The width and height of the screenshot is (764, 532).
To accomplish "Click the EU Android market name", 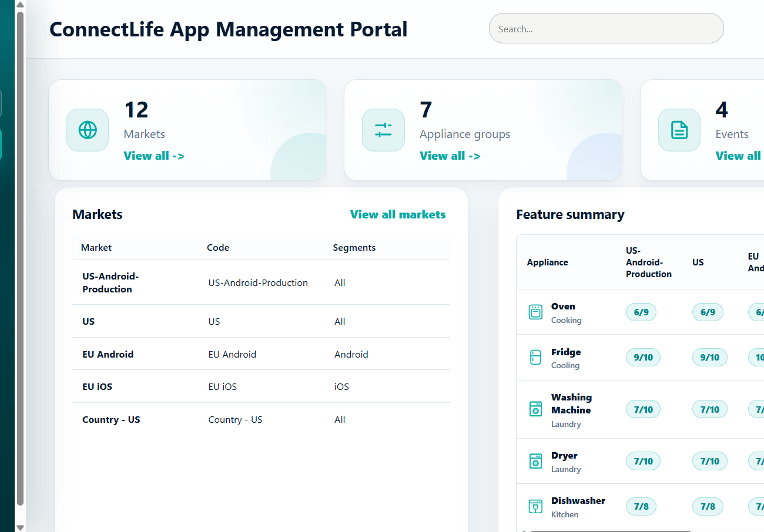I will [108, 354].
